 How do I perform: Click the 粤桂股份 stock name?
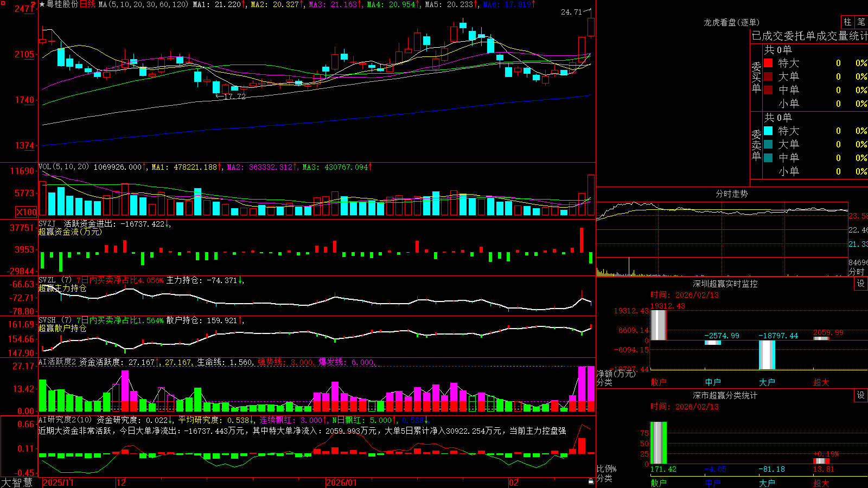point(62,4)
